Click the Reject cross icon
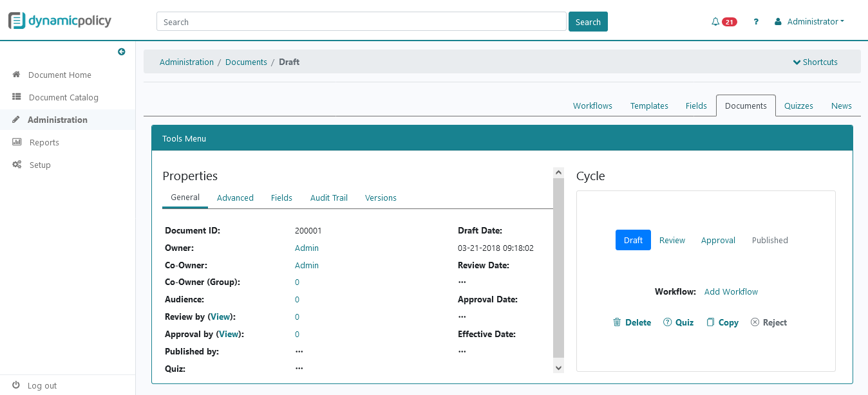 pyautogui.click(x=755, y=322)
